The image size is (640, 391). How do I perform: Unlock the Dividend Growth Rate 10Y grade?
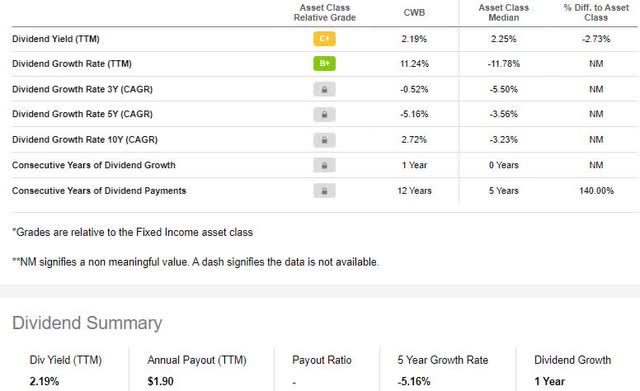(324, 140)
